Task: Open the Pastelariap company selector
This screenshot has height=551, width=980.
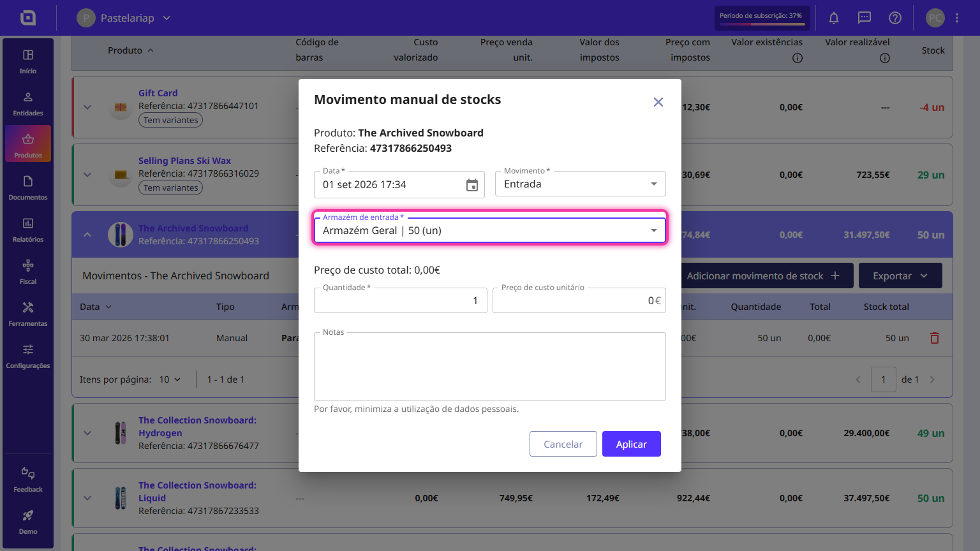Action: pos(124,18)
